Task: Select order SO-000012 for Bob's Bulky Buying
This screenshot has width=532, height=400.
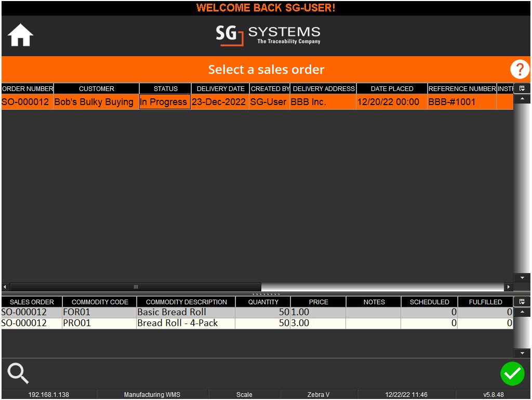Action: (x=94, y=102)
